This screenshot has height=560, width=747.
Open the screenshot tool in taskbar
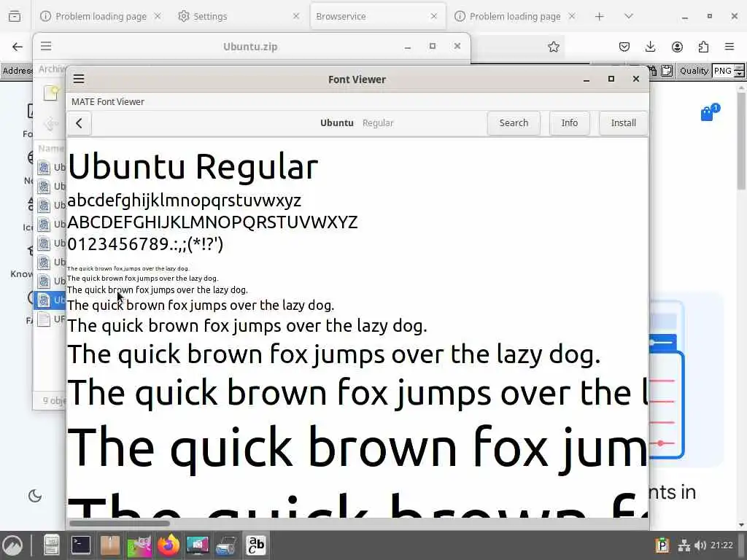(197, 545)
